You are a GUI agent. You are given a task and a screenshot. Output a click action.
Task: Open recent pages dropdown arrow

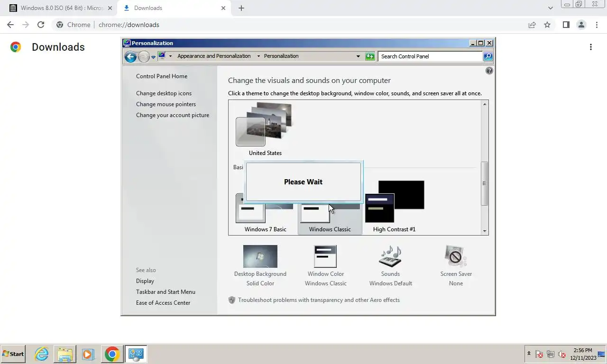tap(153, 57)
